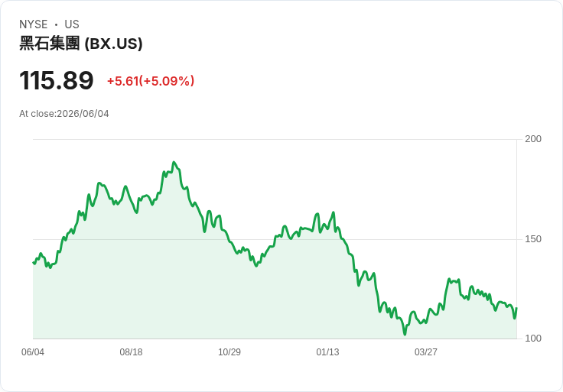563x392 pixels.
Task: Click the dot separator between NYSE and US
Action: [x=56, y=24]
